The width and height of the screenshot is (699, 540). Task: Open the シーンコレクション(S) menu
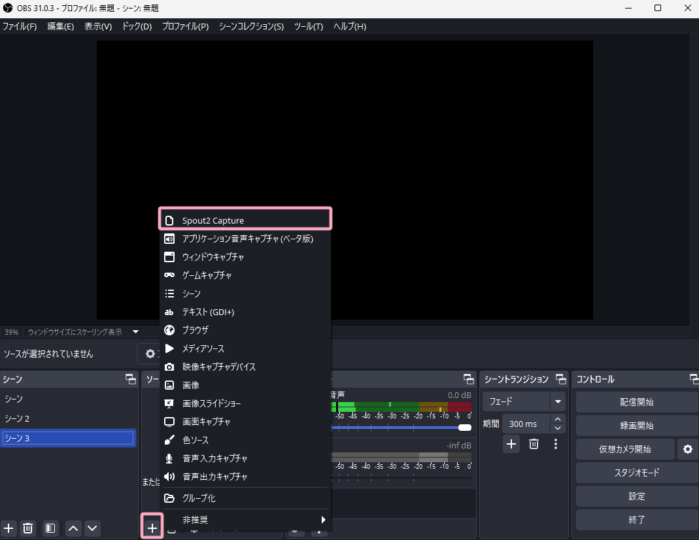[251, 26]
